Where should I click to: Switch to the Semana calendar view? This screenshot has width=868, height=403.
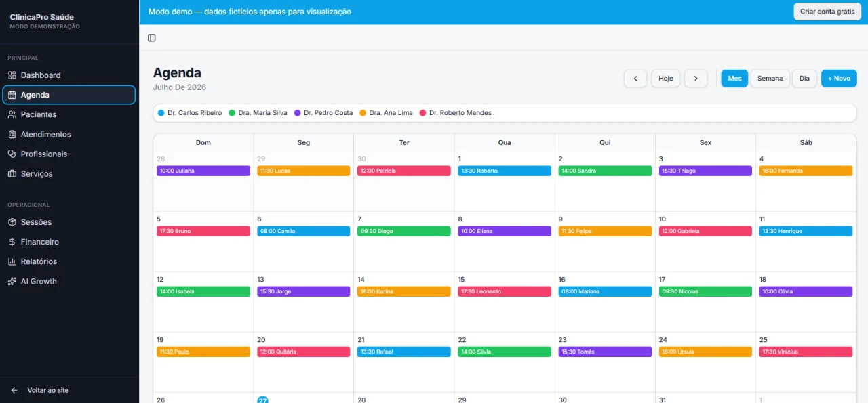point(770,79)
